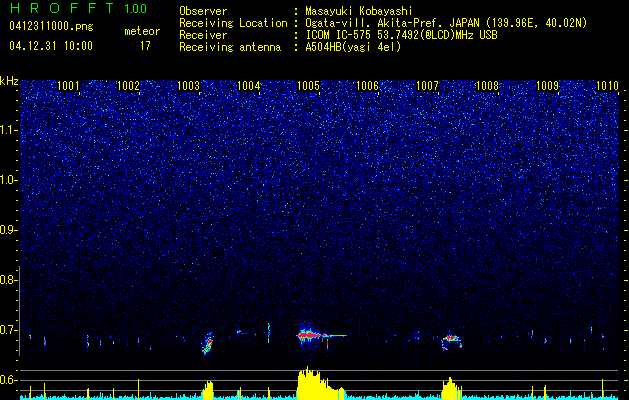
Task: Click the 1006 time marker
Action: (x=368, y=86)
